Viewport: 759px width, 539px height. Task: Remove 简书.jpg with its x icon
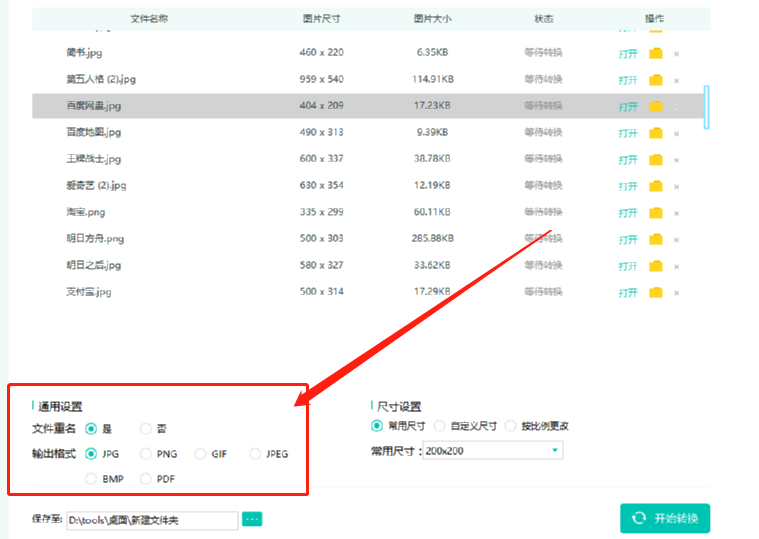click(676, 54)
